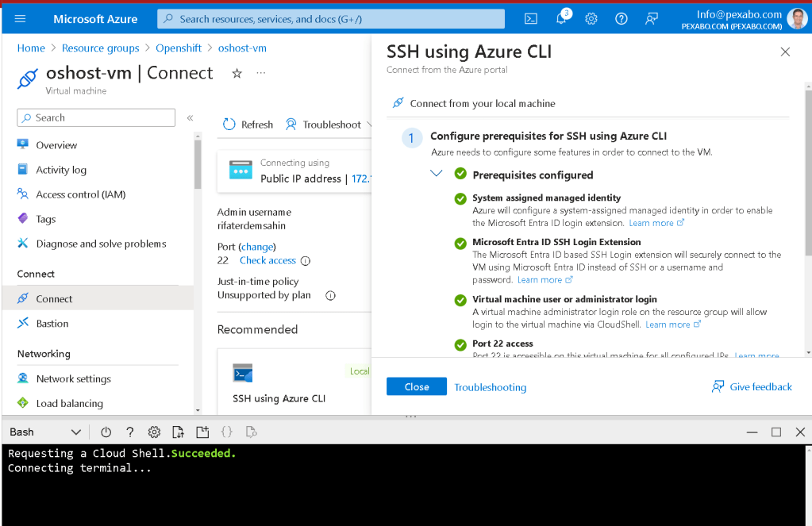The width and height of the screenshot is (812, 526).
Task: Click the port change link
Action: pyautogui.click(x=257, y=247)
